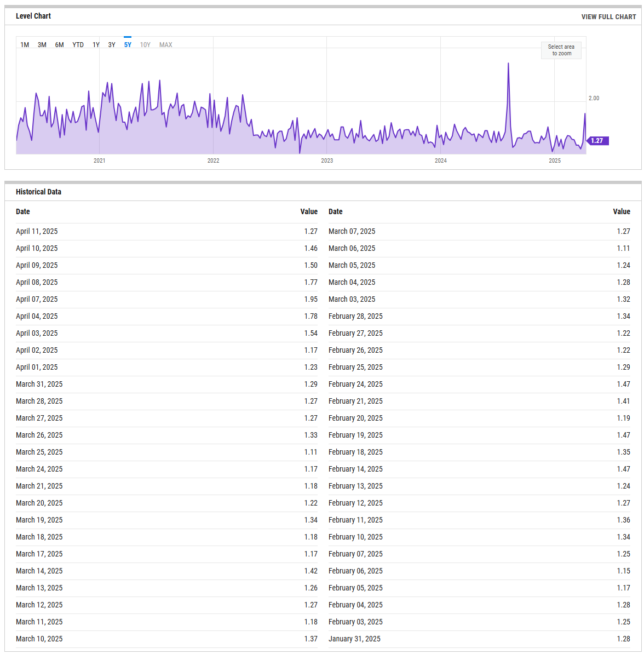Click the 2023 x-axis label
644x654 pixels.
coord(327,160)
